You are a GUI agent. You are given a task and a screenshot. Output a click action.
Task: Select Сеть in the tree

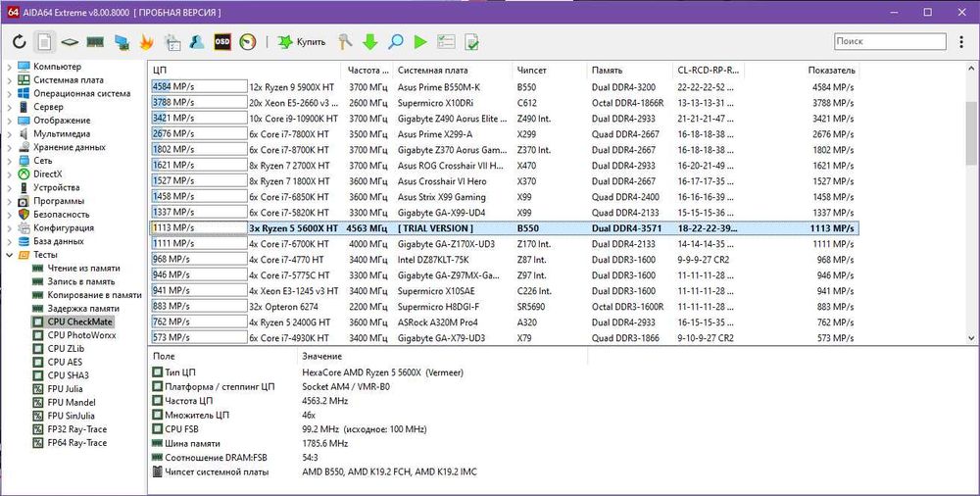(42, 161)
